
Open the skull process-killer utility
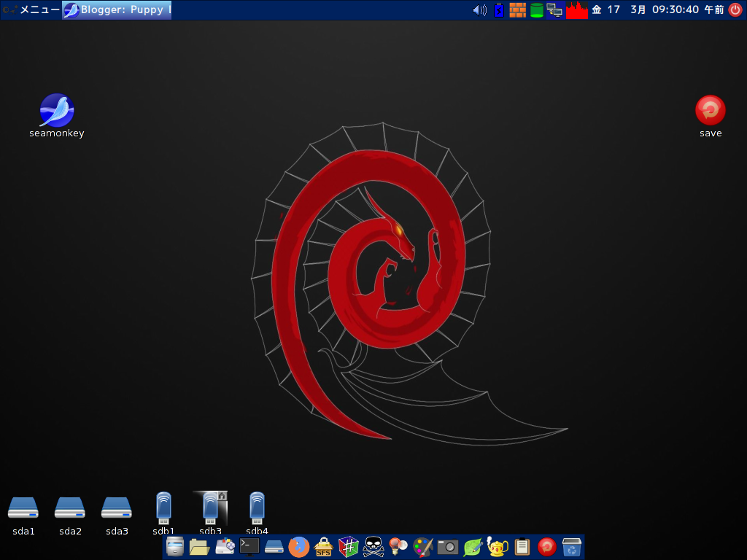(373, 545)
